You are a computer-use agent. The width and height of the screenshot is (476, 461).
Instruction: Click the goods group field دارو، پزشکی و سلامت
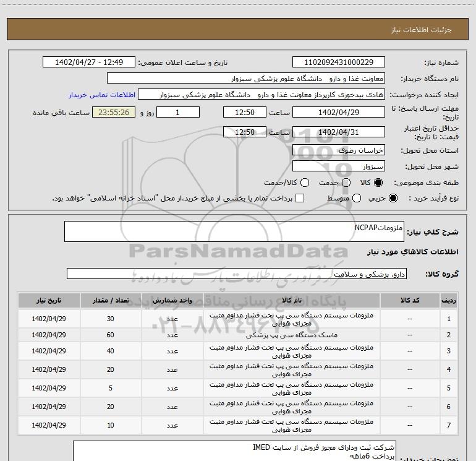click(x=237, y=274)
